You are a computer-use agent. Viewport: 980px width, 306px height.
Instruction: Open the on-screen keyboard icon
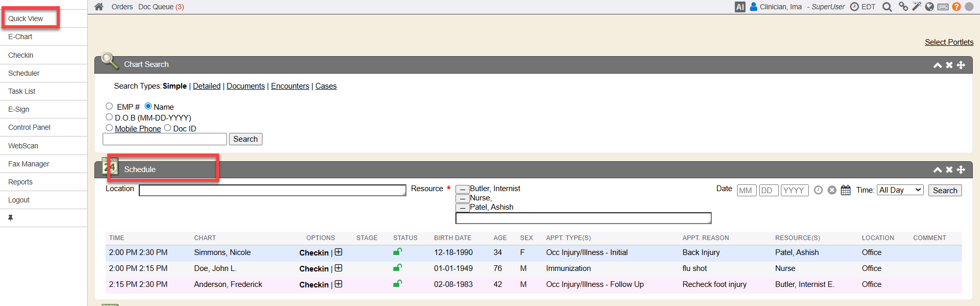click(x=943, y=7)
